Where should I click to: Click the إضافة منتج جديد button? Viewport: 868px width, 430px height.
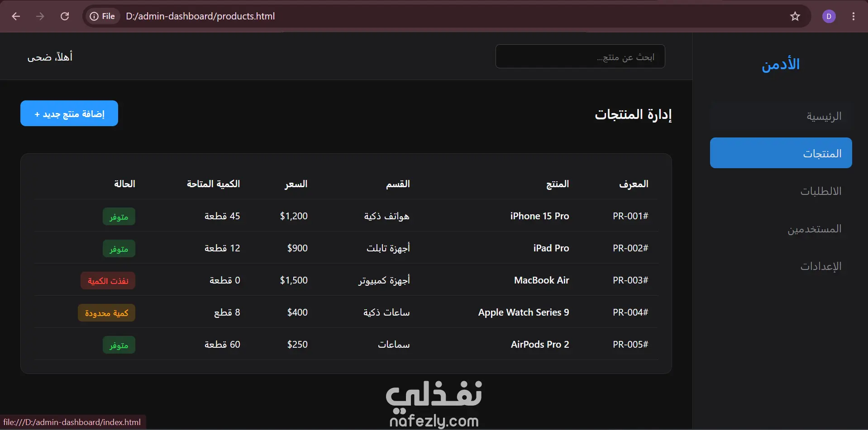69,113
